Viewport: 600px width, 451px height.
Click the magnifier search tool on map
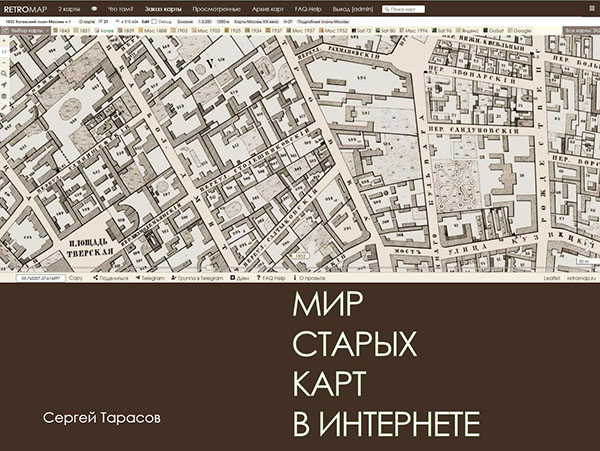click(4, 73)
